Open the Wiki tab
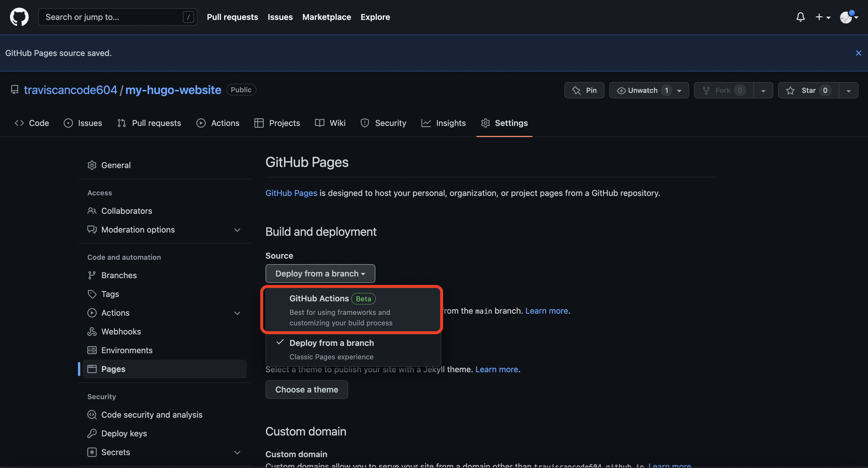The height and width of the screenshot is (468, 868). [330, 123]
